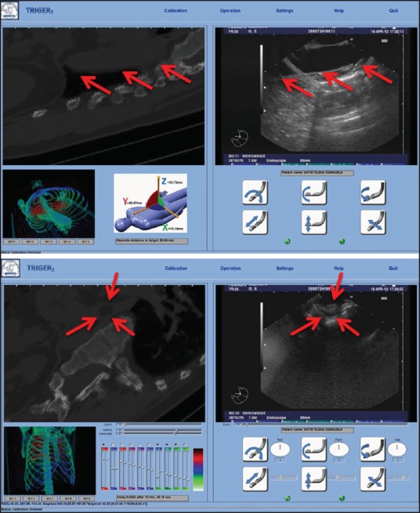Screen dimensions: 420x513
Task: Click the TRIGER logo icon in the upper window
Action: tap(10, 11)
